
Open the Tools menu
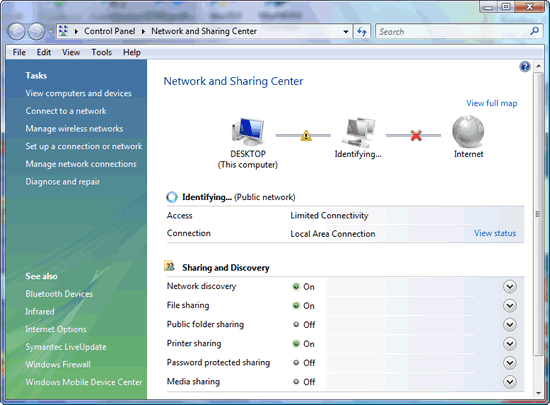point(101,52)
